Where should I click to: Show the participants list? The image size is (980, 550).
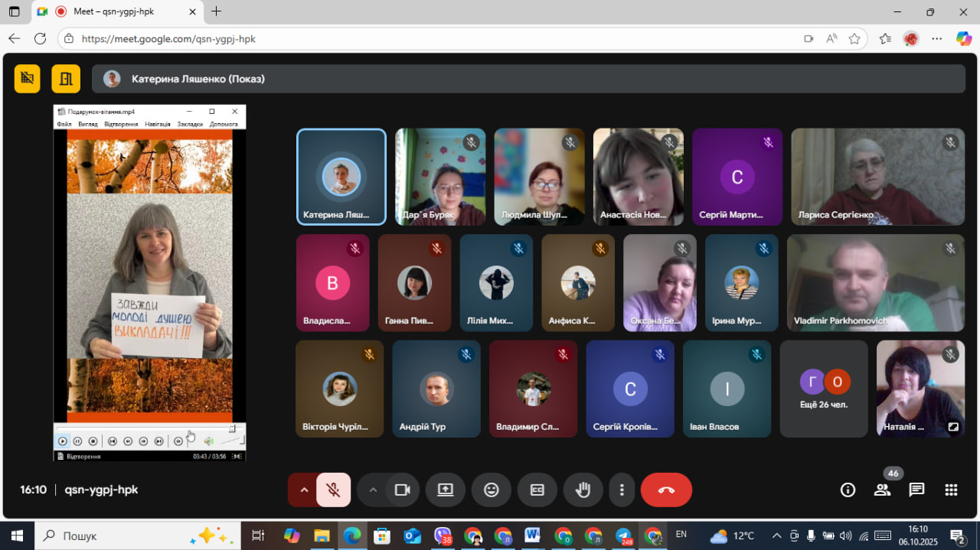(x=882, y=490)
